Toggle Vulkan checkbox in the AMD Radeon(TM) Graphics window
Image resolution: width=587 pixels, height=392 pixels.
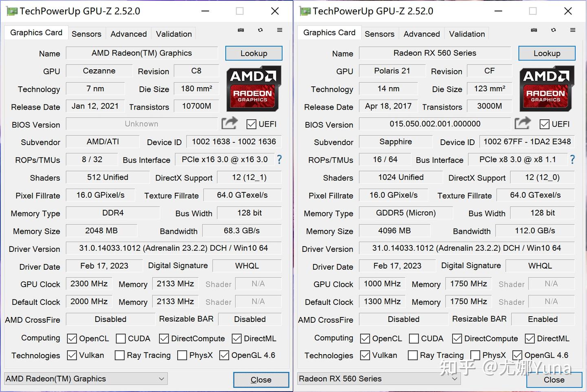pyautogui.click(x=72, y=355)
